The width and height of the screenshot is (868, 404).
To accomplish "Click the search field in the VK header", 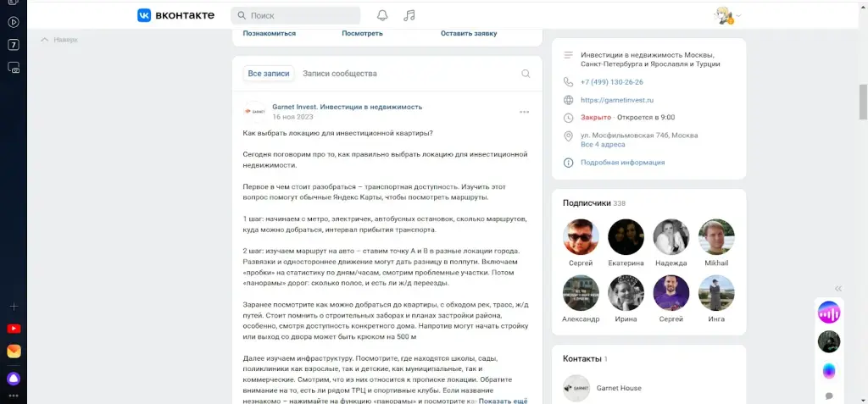I will click(296, 15).
